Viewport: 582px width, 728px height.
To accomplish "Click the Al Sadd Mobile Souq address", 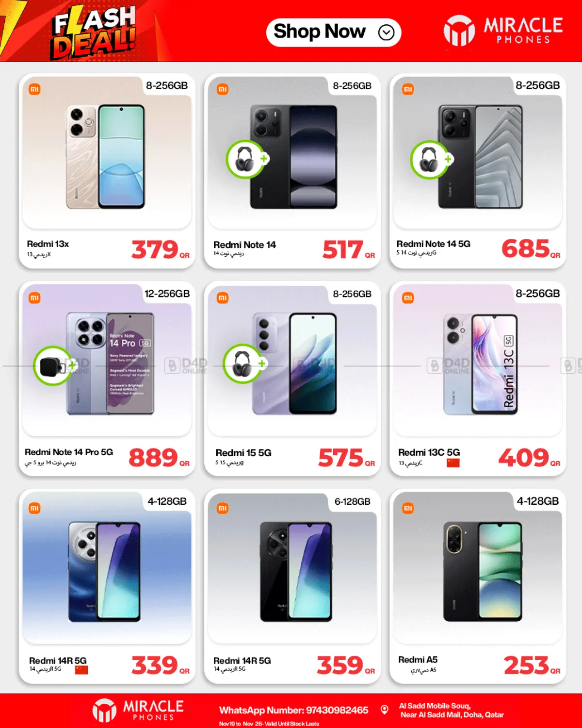I will (452, 710).
